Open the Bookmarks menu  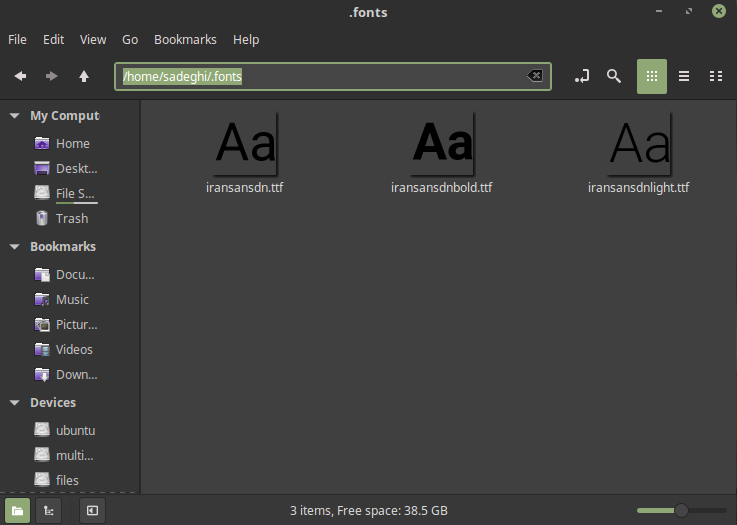tap(185, 40)
